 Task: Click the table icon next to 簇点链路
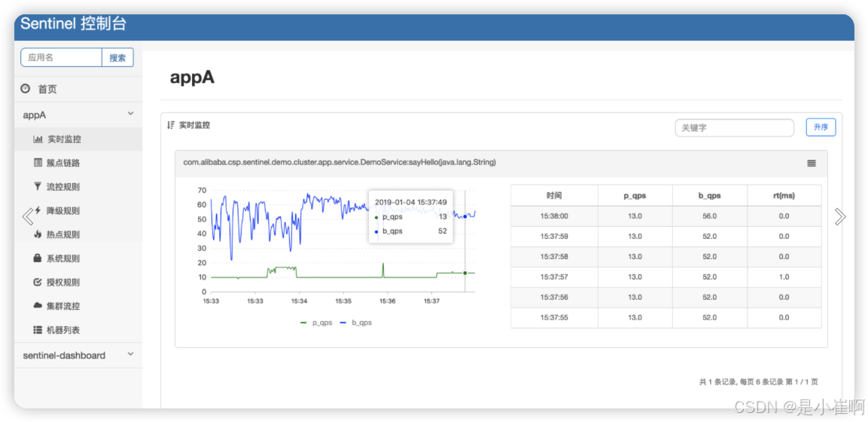(x=38, y=163)
